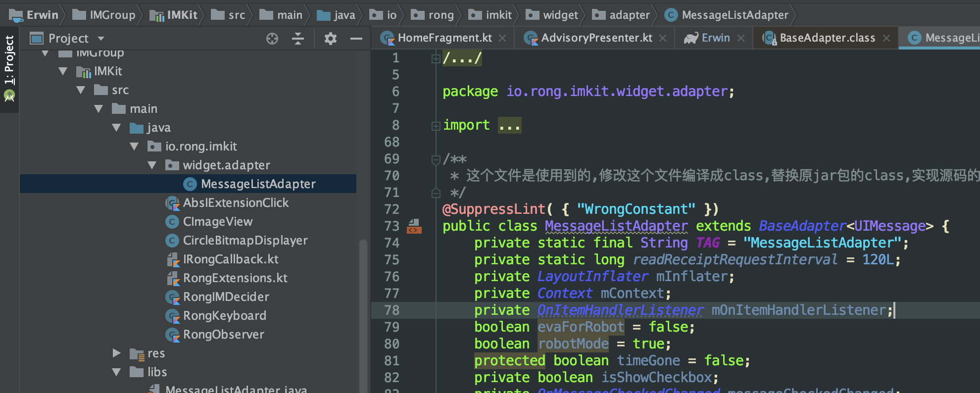Viewport: 980px width, 393px height.
Task: Click MessageListAdapter breadcrumb in navigation bar
Action: pos(727,15)
